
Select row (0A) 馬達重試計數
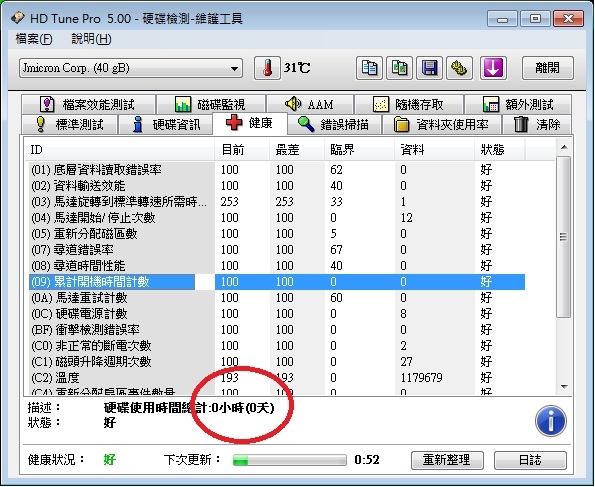(277, 298)
